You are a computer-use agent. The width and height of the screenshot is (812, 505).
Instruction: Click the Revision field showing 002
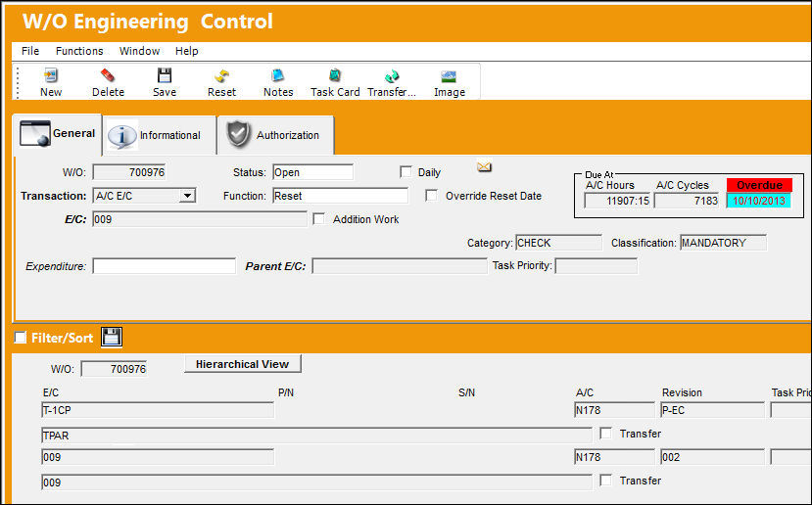click(x=712, y=457)
